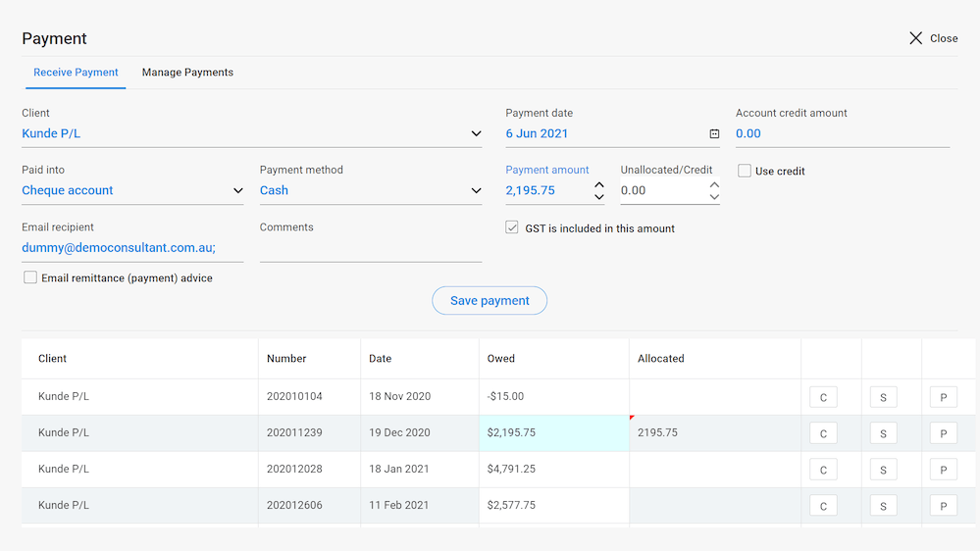Click the Date column header
980x551 pixels.
click(x=420, y=359)
